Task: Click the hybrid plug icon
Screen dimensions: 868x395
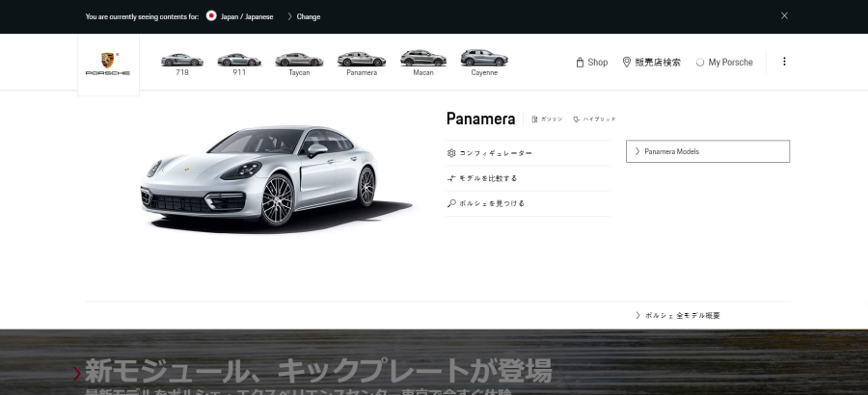Action: click(577, 119)
